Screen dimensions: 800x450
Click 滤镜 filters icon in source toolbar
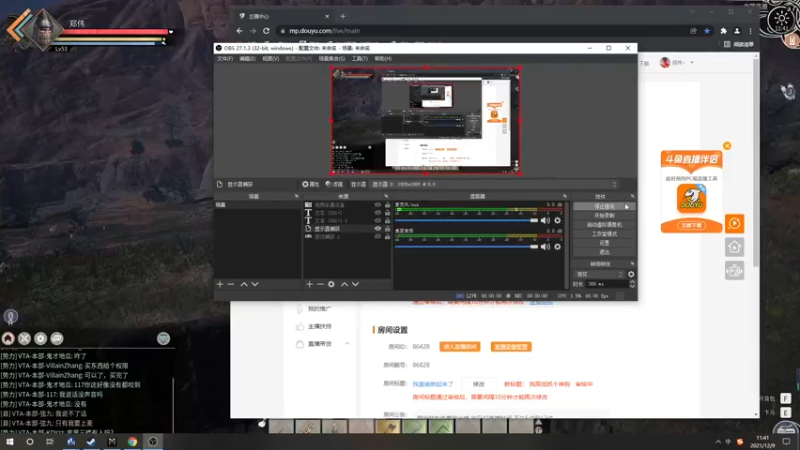click(x=334, y=184)
